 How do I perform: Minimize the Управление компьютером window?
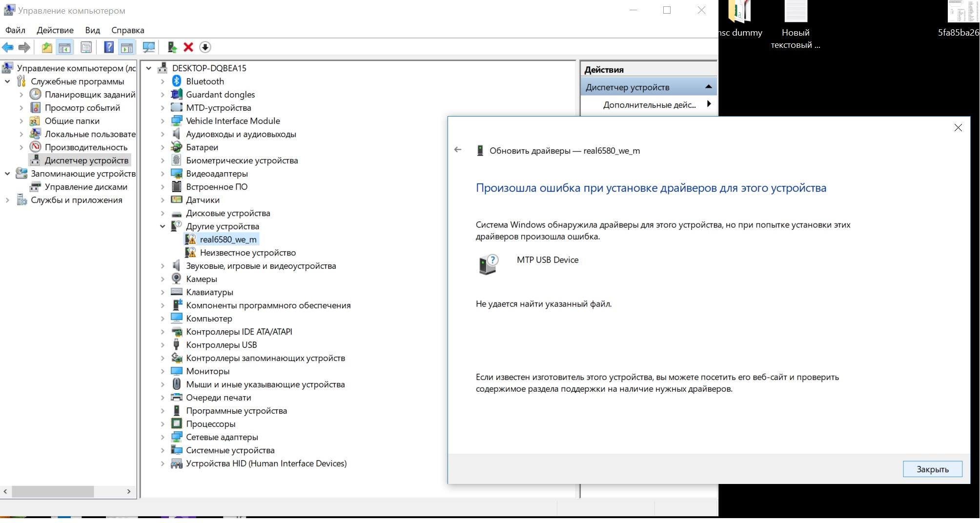point(633,10)
